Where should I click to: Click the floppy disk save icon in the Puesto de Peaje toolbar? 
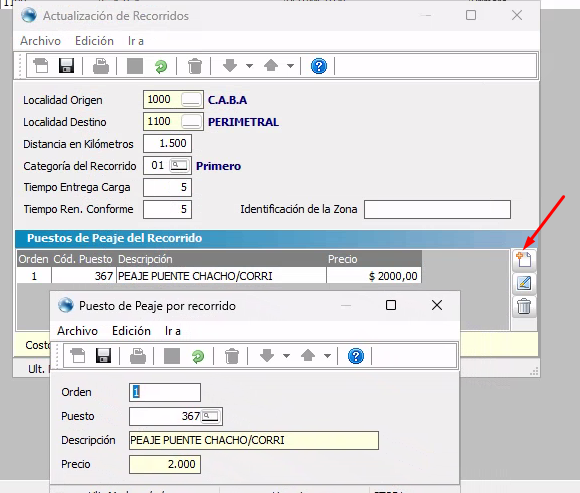click(x=103, y=356)
